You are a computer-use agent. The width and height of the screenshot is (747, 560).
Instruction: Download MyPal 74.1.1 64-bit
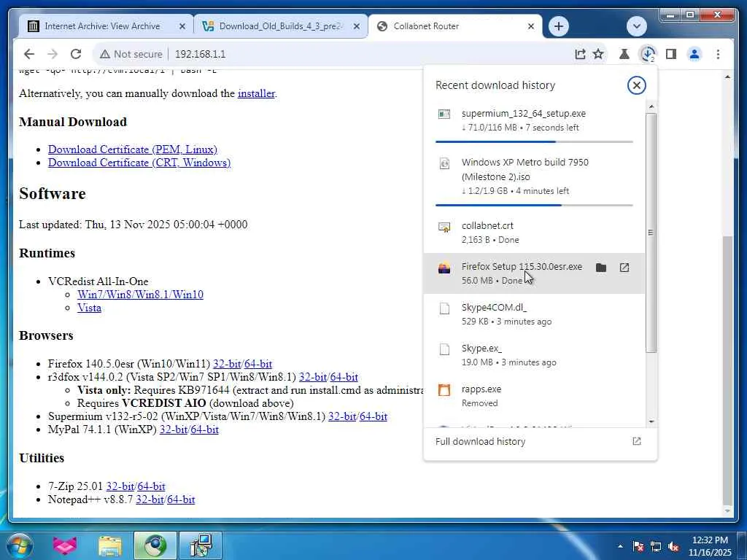tap(205, 429)
